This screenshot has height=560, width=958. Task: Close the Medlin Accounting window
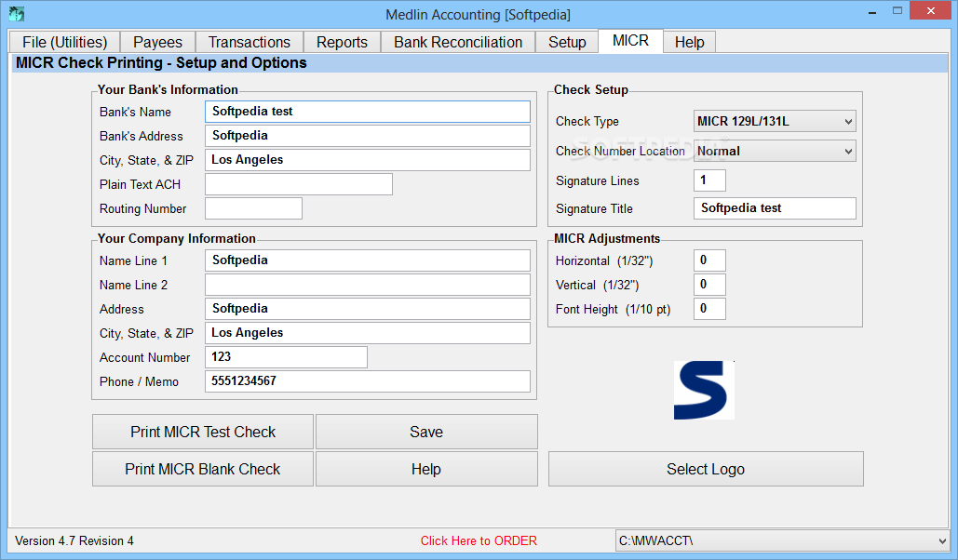click(931, 10)
